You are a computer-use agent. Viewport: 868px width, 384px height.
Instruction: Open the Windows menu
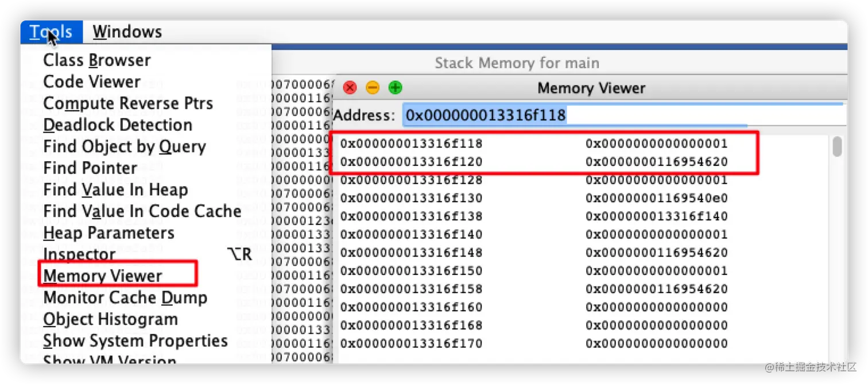[x=127, y=32]
